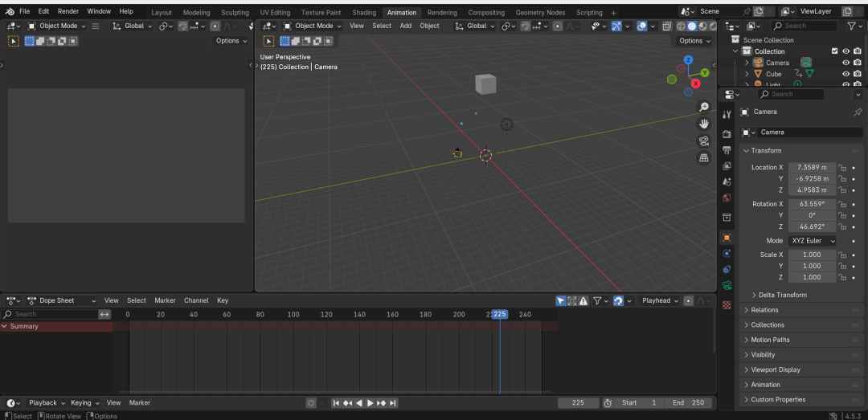Click the pan view hand icon
This screenshot has height=420, width=868.
point(703,124)
